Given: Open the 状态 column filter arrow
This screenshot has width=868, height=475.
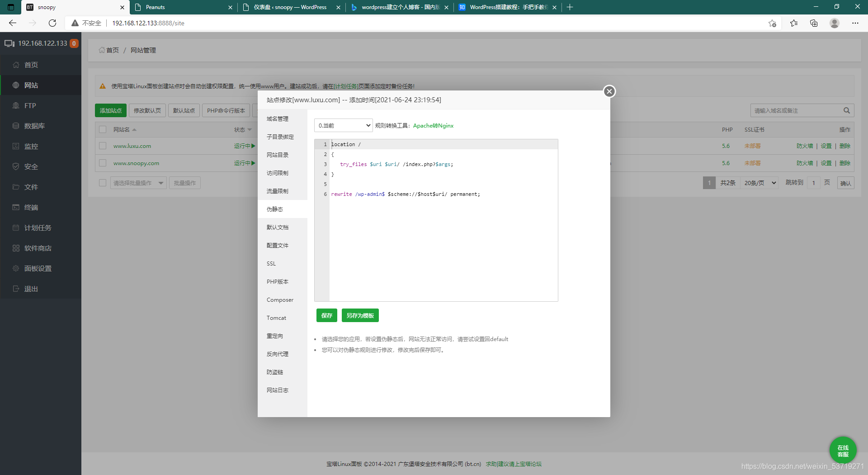Looking at the screenshot, I should pos(250,130).
